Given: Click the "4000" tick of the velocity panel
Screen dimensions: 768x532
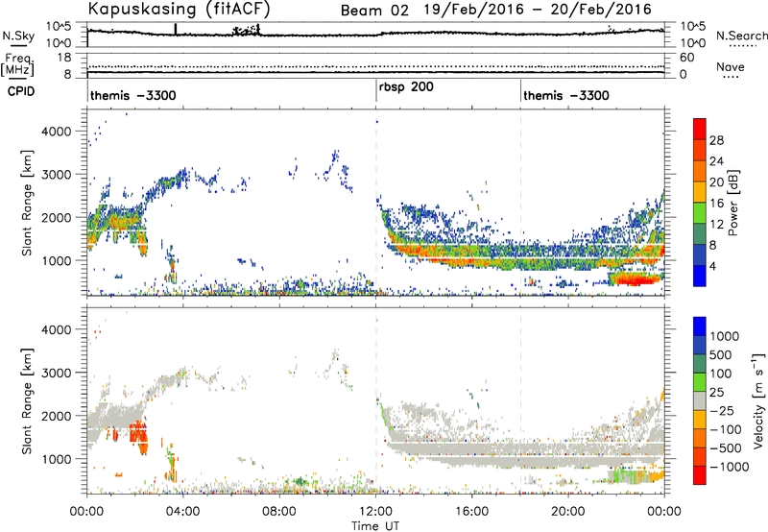Looking at the screenshot, I should [x=57, y=329].
